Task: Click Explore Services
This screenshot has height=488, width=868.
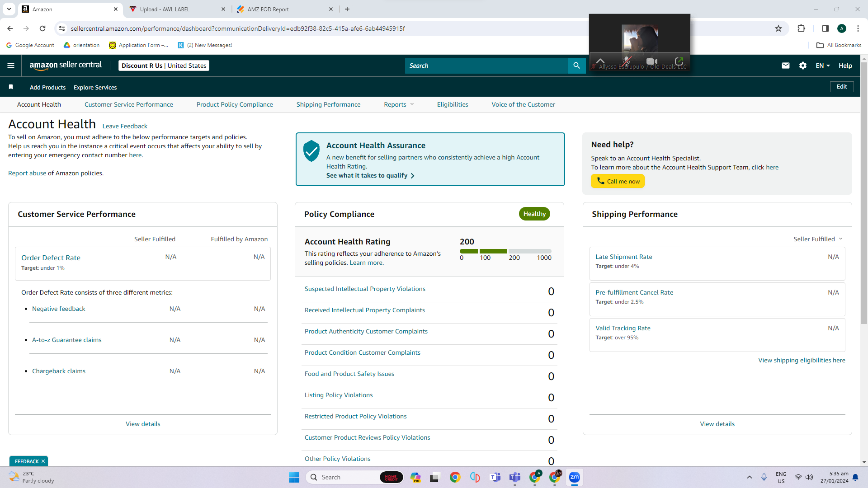Action: (95, 87)
